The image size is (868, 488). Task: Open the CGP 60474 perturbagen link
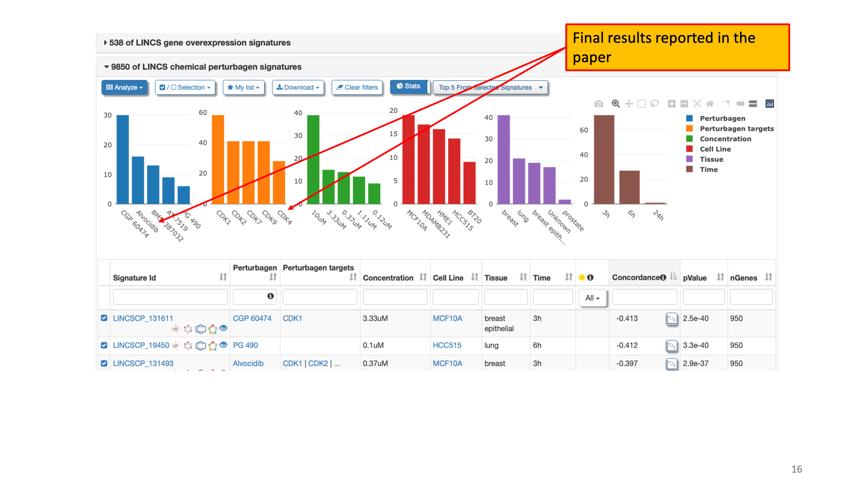coord(252,318)
